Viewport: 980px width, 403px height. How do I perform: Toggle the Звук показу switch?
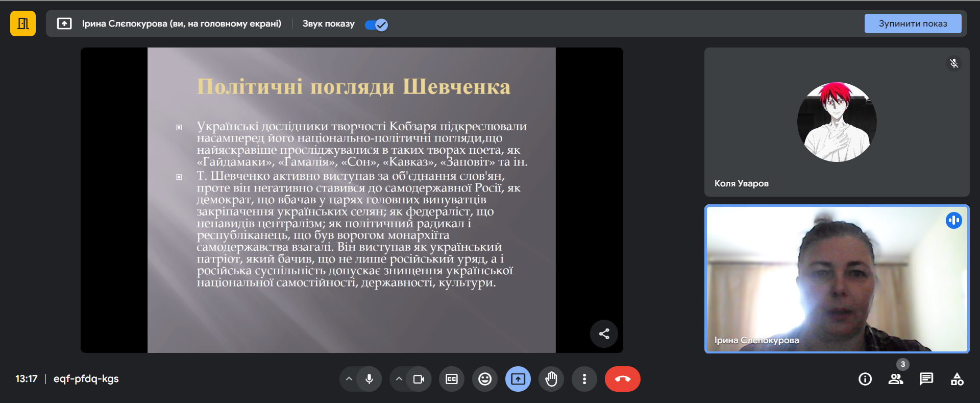coord(377,25)
